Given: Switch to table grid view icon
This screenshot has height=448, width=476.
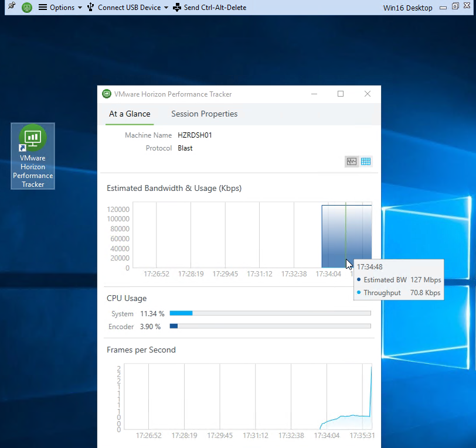Looking at the screenshot, I should [x=366, y=162].
